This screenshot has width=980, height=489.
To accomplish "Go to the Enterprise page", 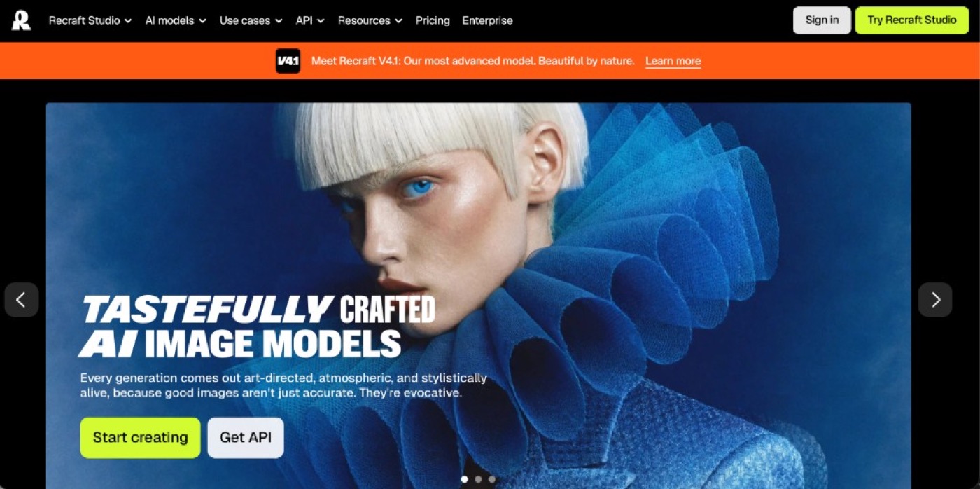I will [x=487, y=20].
